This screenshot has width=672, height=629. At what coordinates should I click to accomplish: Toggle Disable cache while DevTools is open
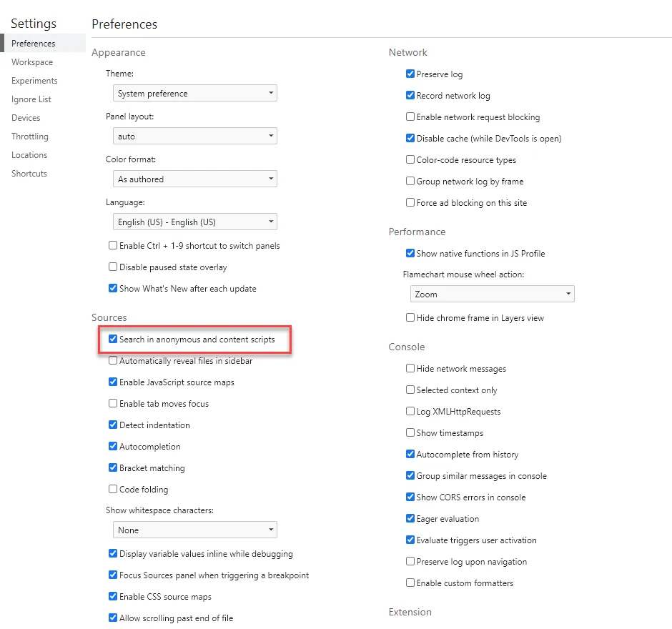(410, 139)
